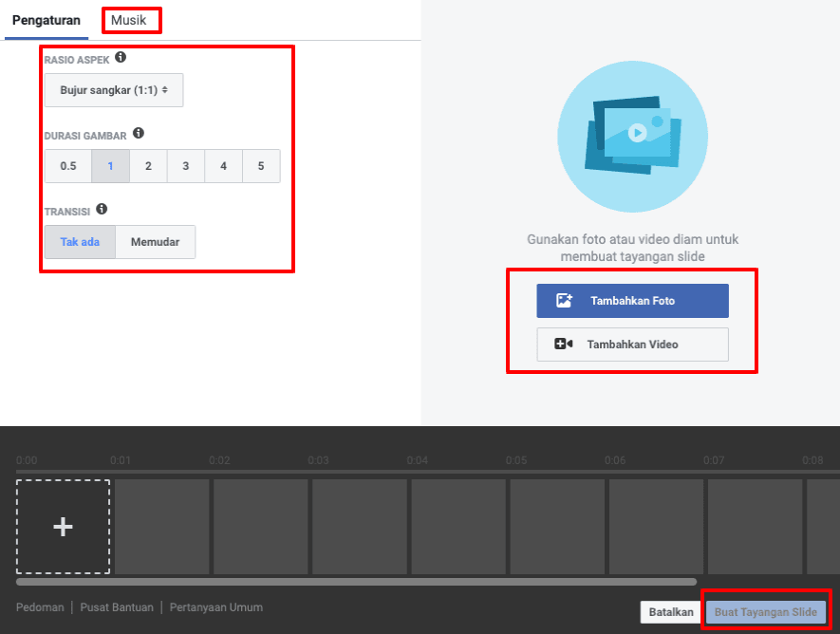Open the Bujur sangkar (1:1) aspect ratio dropdown
Viewport: 840px width, 634px height.
point(114,90)
